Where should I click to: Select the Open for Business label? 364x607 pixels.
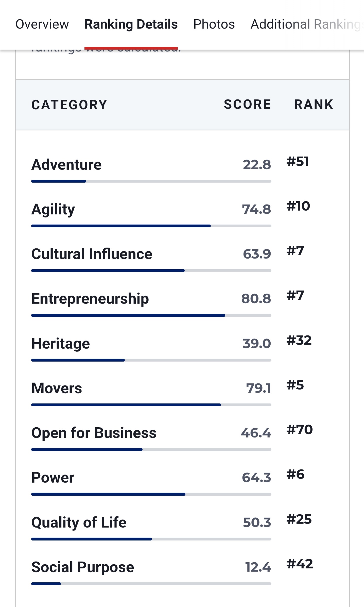click(94, 433)
